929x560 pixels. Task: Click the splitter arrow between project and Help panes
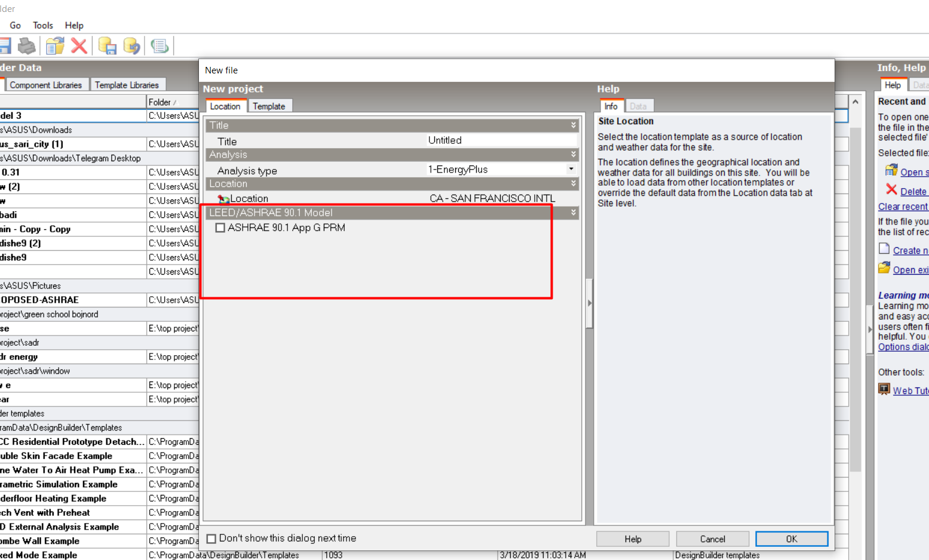[x=589, y=303]
